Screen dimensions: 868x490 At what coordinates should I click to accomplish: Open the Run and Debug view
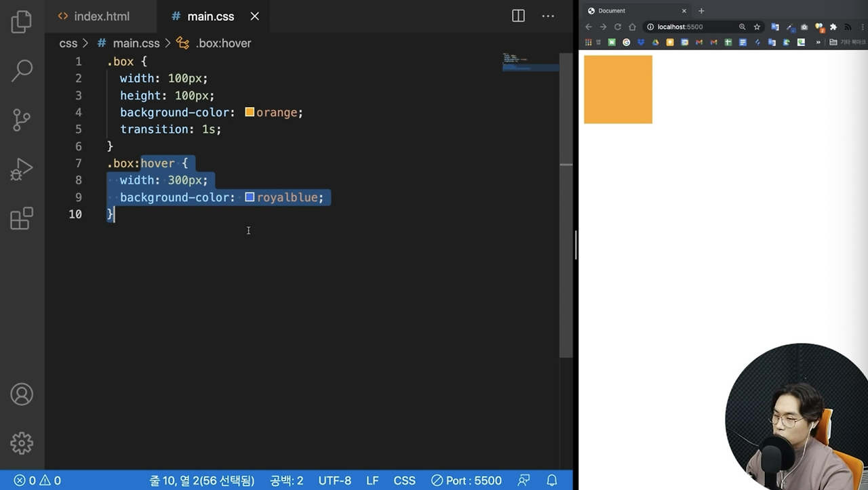click(x=22, y=169)
